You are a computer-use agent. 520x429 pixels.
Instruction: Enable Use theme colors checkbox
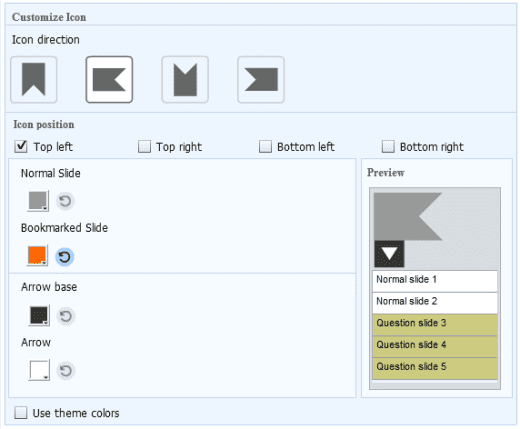pyautogui.click(x=21, y=413)
